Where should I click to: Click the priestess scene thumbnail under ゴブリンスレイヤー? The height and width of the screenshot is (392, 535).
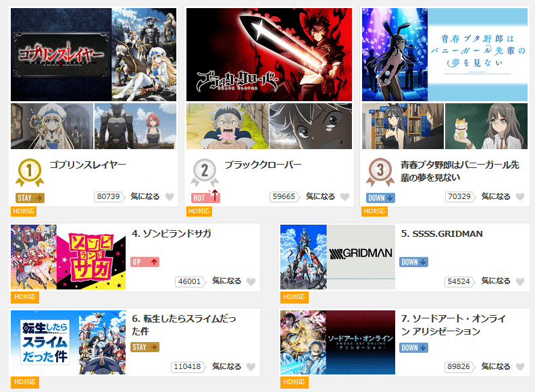tap(52, 126)
